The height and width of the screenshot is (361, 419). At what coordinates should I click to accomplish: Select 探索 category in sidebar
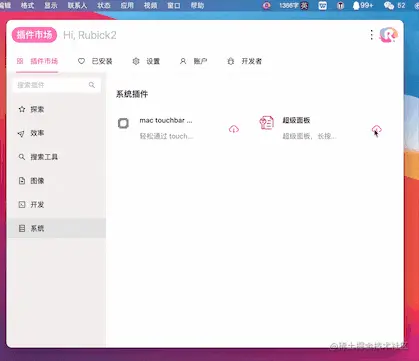[x=56, y=109]
